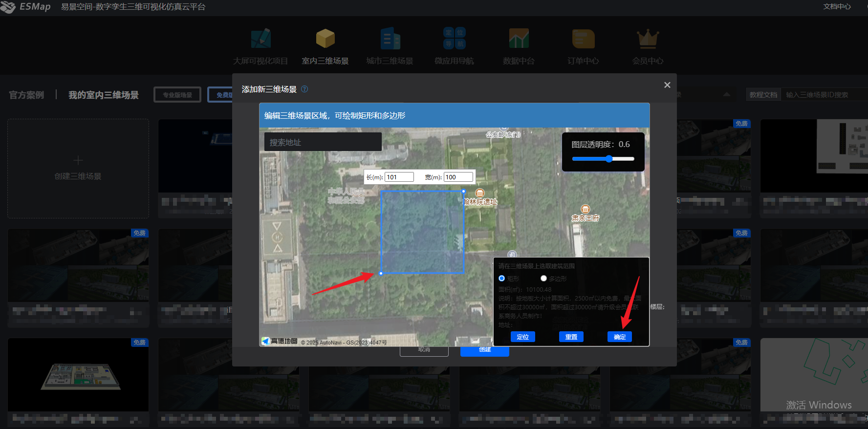This screenshot has width=868, height=429.
Task: Open the 订单中心 orders icon
Action: point(584,38)
